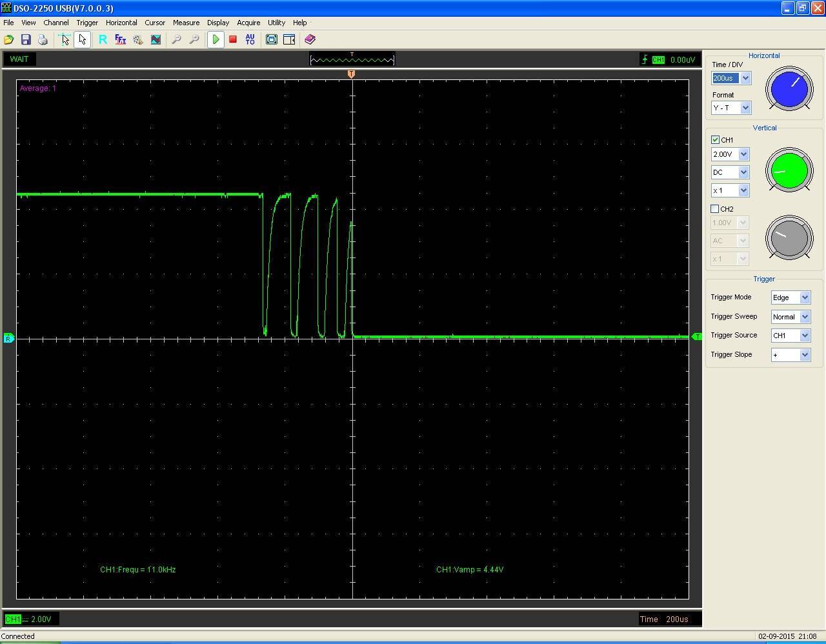Click the green CH1 vertical knob

point(789,170)
